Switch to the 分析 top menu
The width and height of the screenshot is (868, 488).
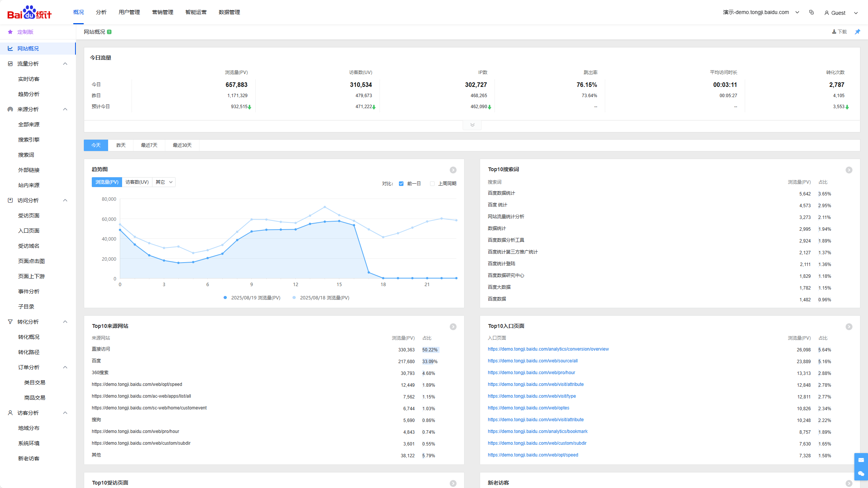point(101,12)
